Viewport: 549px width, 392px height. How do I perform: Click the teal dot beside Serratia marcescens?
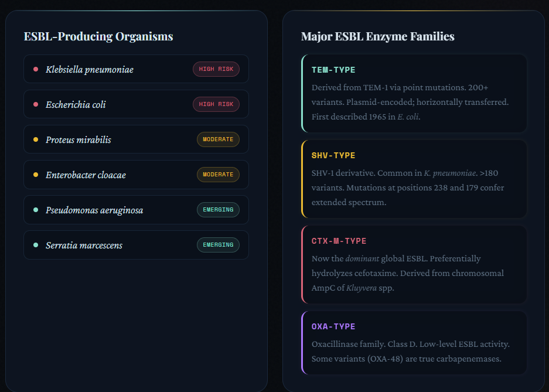(36, 245)
